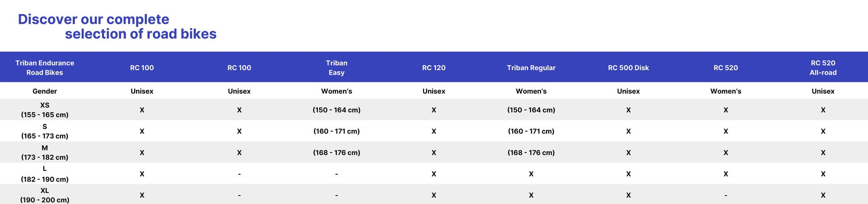Click the Unisex gender under RC 500 Disk
The width and height of the screenshot is (868, 204).
pos(628,91)
